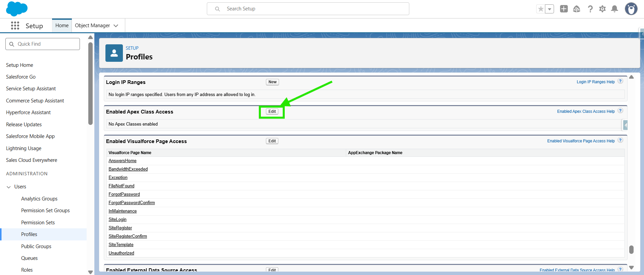Open Analytics Groups under Users
This screenshot has width=644, height=275.
point(39,199)
